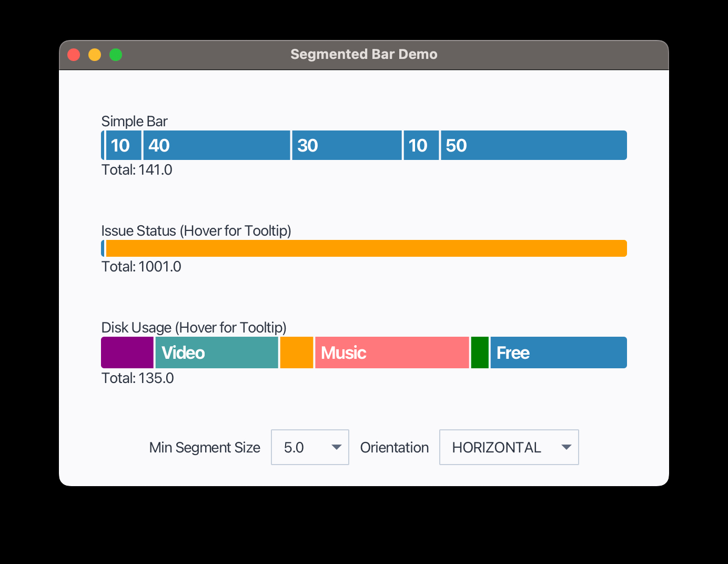This screenshot has height=564, width=728.
Task: Select the 10 segment left of 50
Action: point(421,145)
